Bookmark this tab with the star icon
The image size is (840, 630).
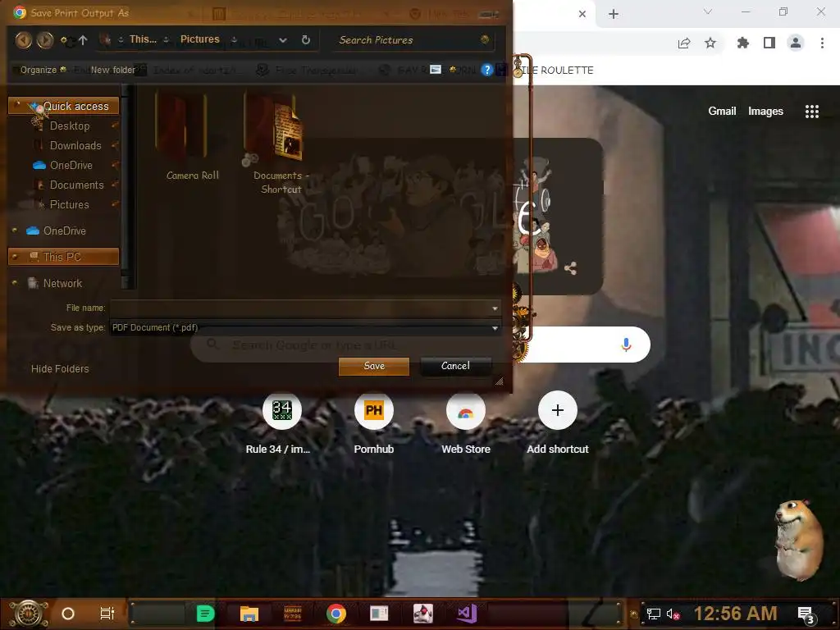710,43
